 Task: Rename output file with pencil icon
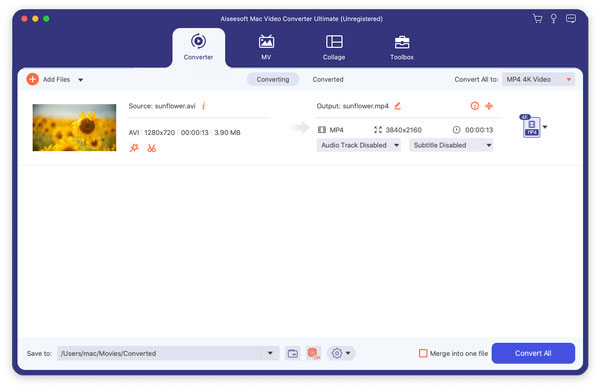coord(398,106)
